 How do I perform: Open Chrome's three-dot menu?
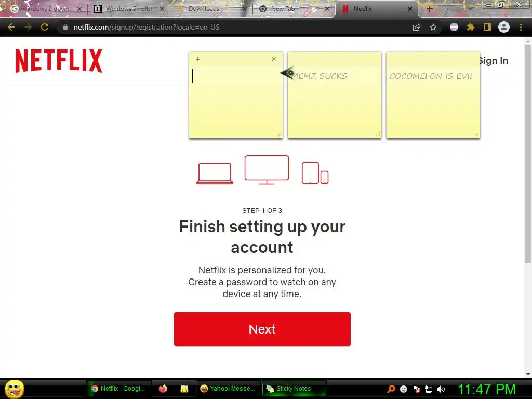[x=521, y=27]
